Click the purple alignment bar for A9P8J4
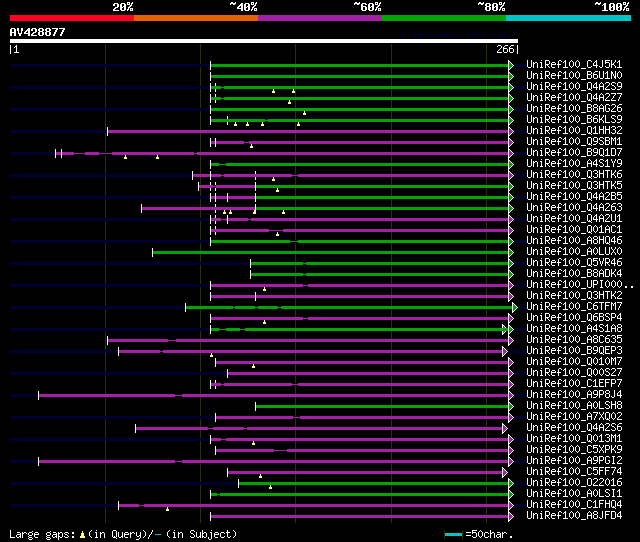Viewport: 640px width, 542px height. click(273, 395)
